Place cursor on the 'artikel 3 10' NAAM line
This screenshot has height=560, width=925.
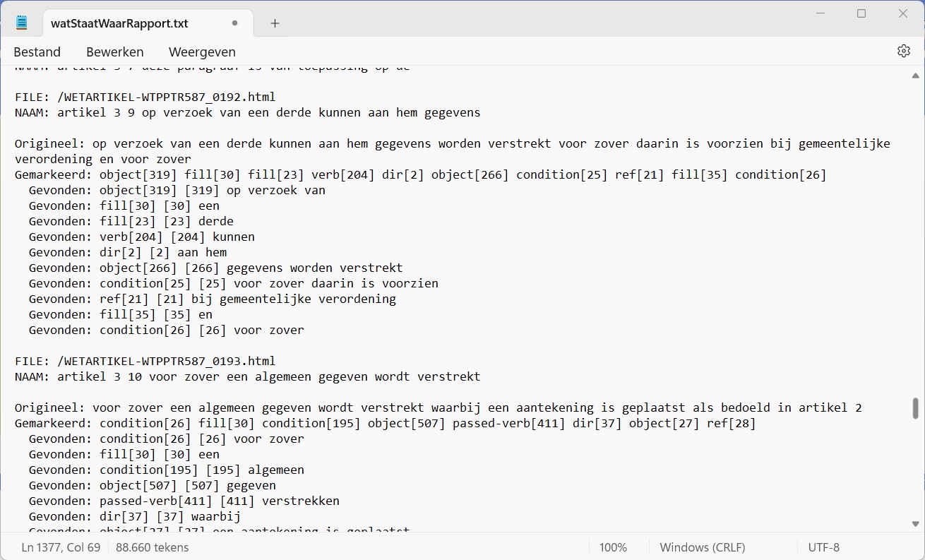[x=247, y=376]
